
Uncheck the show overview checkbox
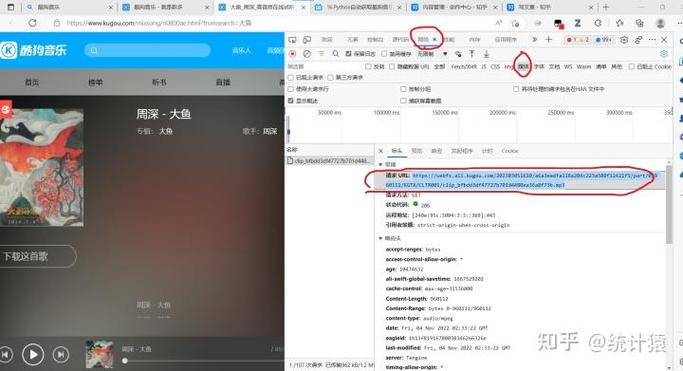(291, 101)
